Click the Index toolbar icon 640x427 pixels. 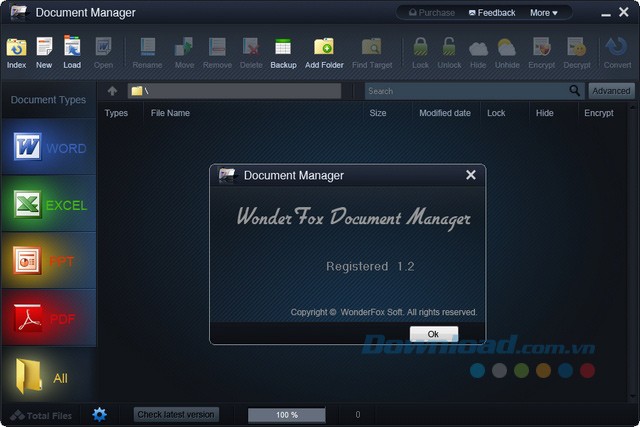16,48
